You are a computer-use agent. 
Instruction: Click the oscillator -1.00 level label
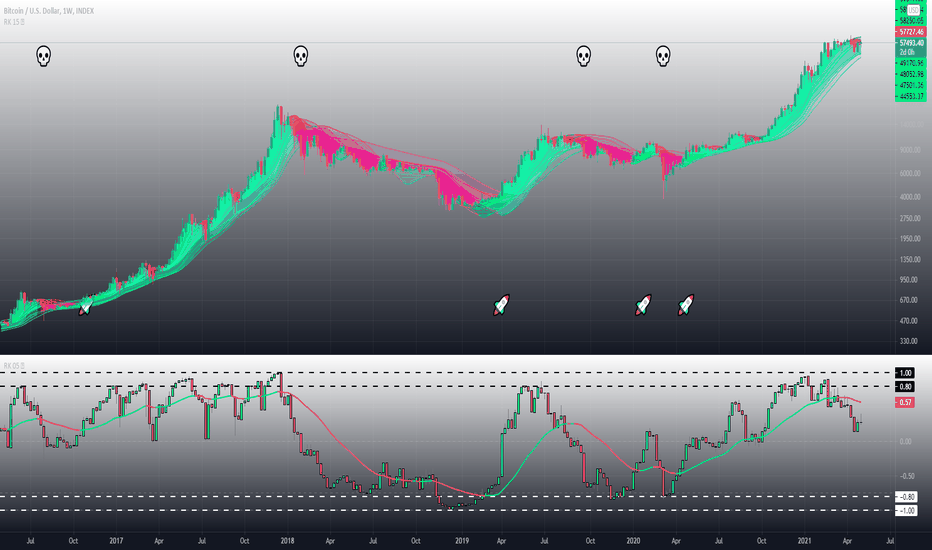pyautogui.click(x=906, y=511)
